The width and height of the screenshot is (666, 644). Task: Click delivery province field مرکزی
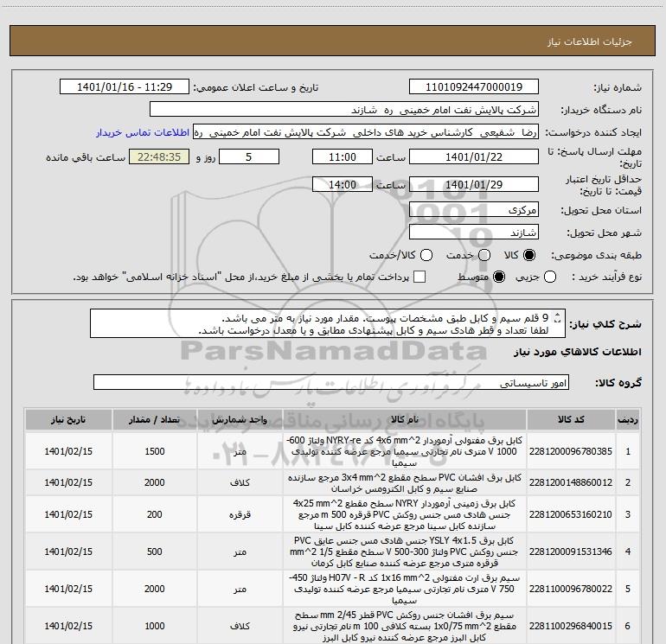click(x=473, y=210)
